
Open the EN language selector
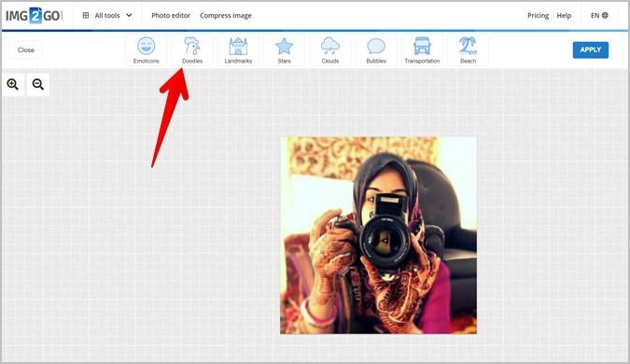pyautogui.click(x=599, y=15)
